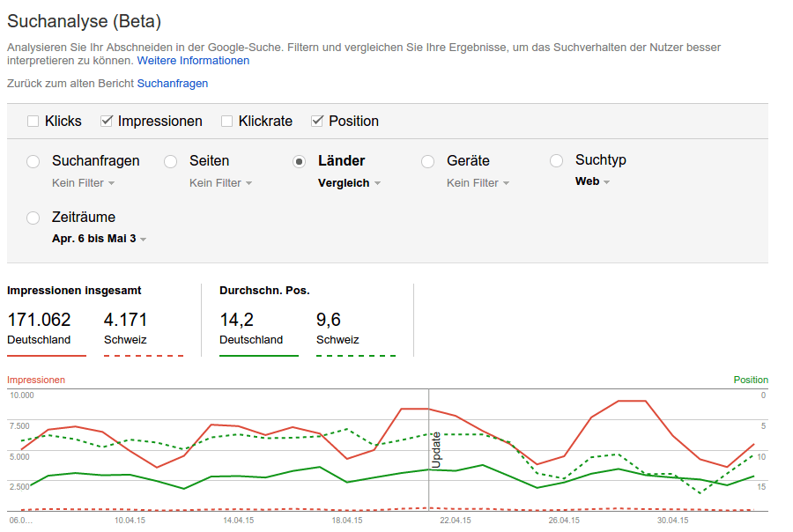Expand the Web search type dropdown
The width and height of the screenshot is (793, 532).
tap(593, 181)
